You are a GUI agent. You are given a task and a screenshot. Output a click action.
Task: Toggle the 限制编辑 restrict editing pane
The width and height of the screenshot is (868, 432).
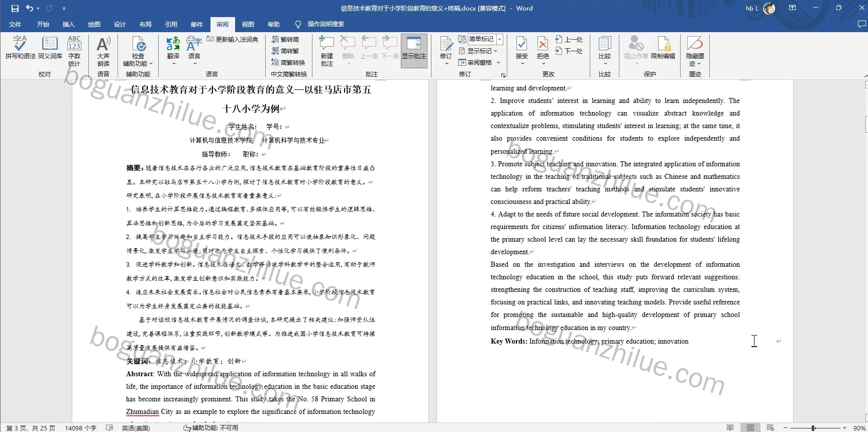(x=663, y=48)
